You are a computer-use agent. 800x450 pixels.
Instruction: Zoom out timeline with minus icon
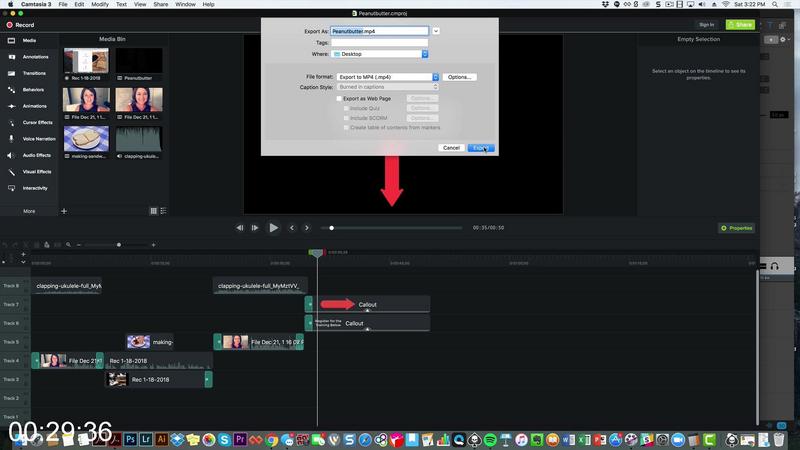(79, 245)
